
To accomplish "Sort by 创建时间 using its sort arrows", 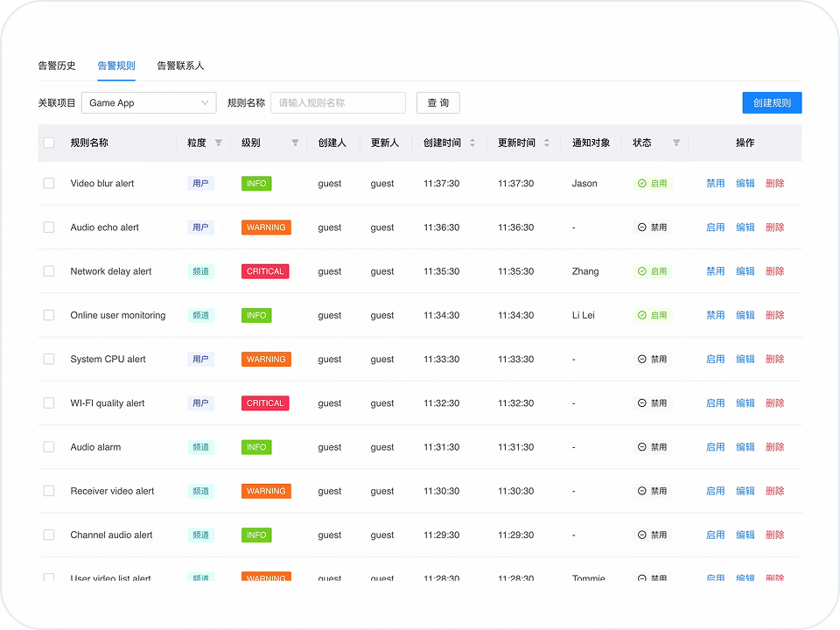I will [472, 143].
